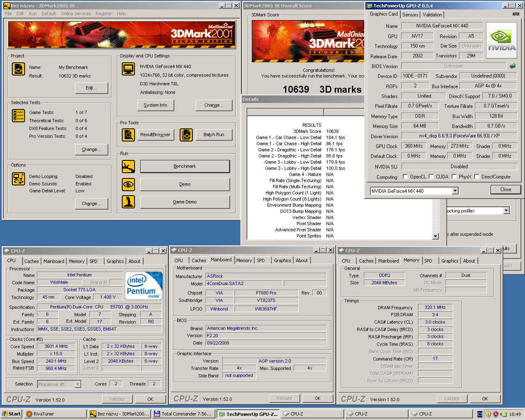Click the BIOS date 09/22/2009 in CPU-Z
Screen dimensions: 525x420
point(266,343)
